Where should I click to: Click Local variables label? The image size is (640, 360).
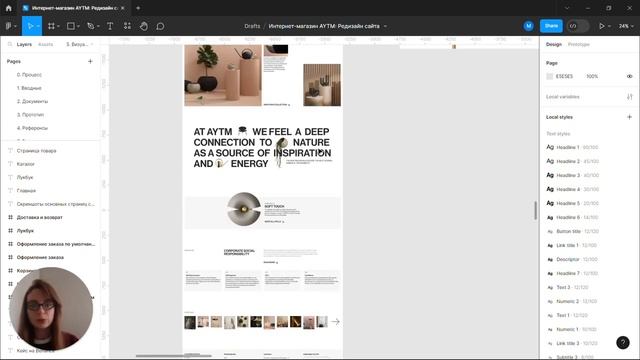coord(562,97)
